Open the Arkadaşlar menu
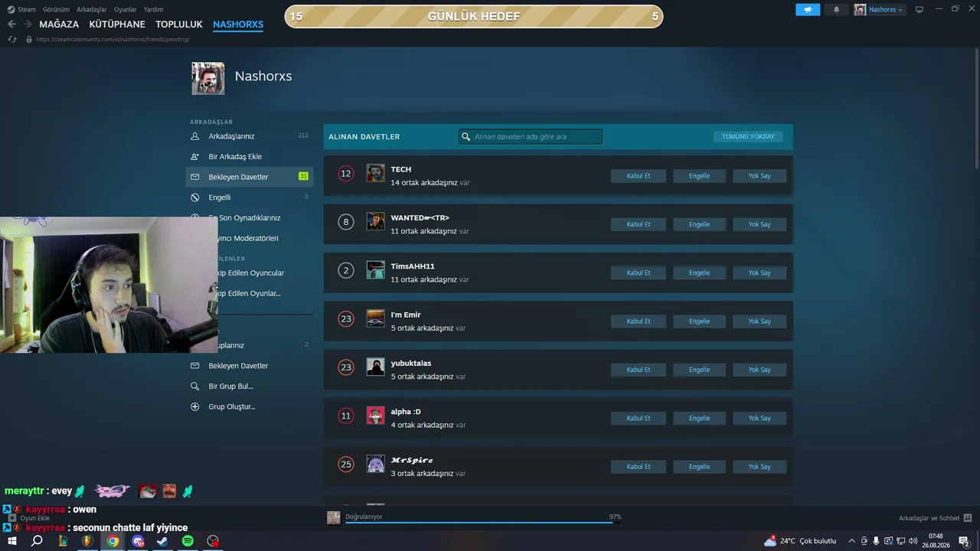The image size is (980, 551). click(x=92, y=9)
